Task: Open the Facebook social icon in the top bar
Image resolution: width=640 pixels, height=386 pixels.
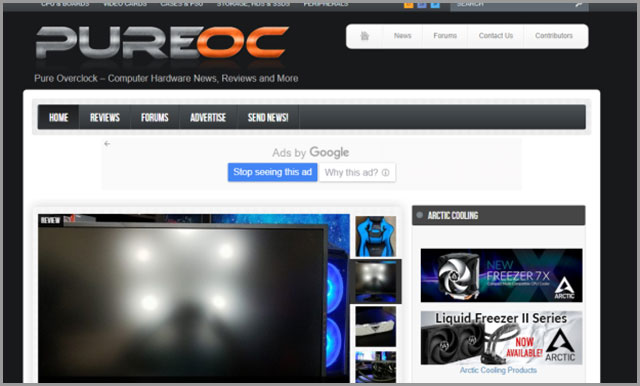Action: click(x=422, y=4)
